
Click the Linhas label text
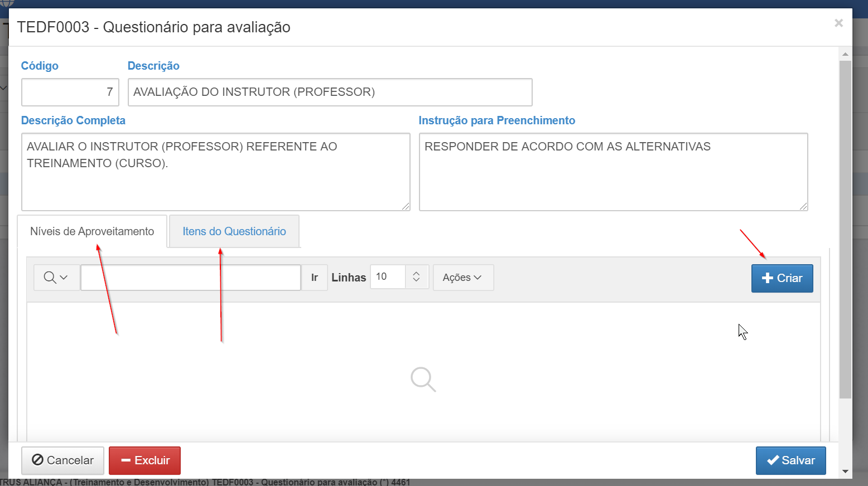click(x=349, y=278)
